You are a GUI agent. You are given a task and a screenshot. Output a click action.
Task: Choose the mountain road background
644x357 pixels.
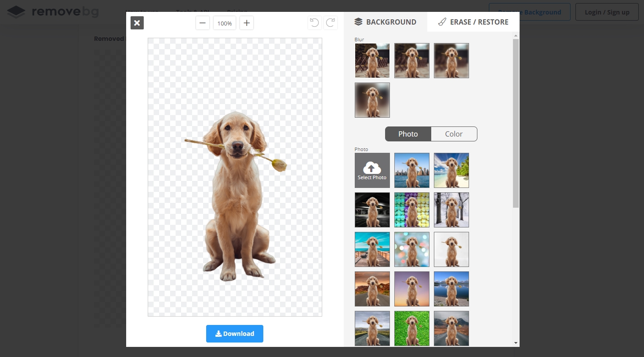451,328
